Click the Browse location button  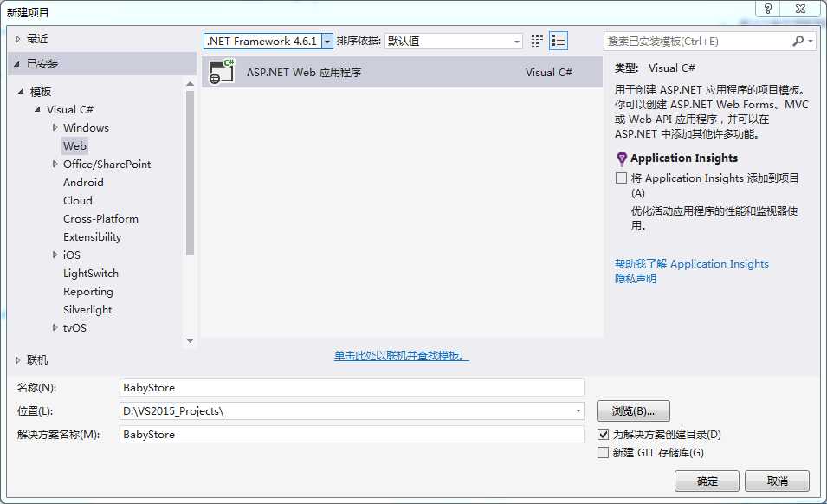coord(633,410)
